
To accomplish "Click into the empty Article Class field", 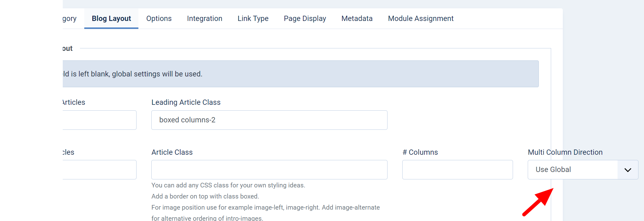I will point(269,170).
